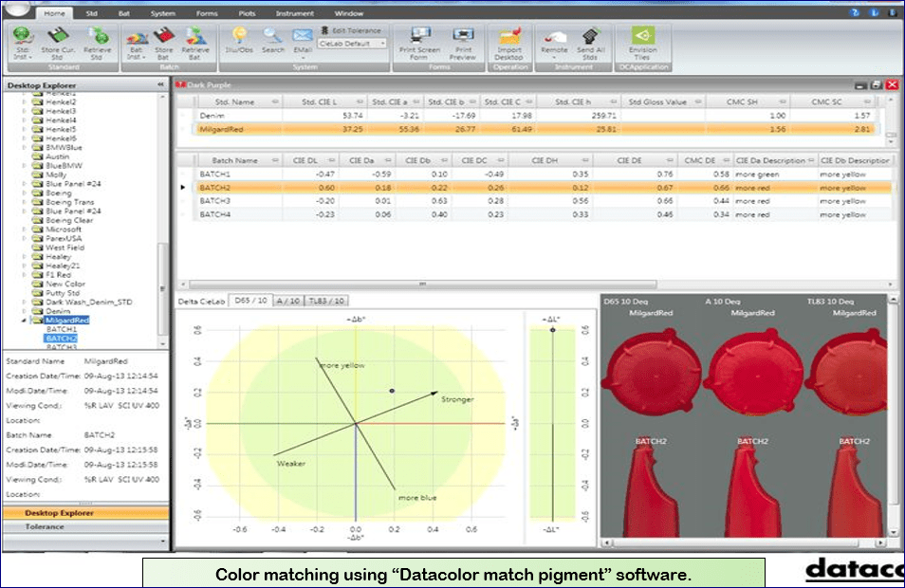Open the Batch Name column filter

[275, 160]
